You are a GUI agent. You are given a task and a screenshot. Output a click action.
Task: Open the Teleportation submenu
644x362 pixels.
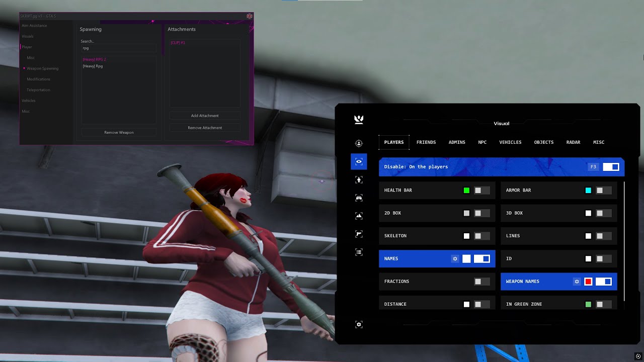click(38, 90)
